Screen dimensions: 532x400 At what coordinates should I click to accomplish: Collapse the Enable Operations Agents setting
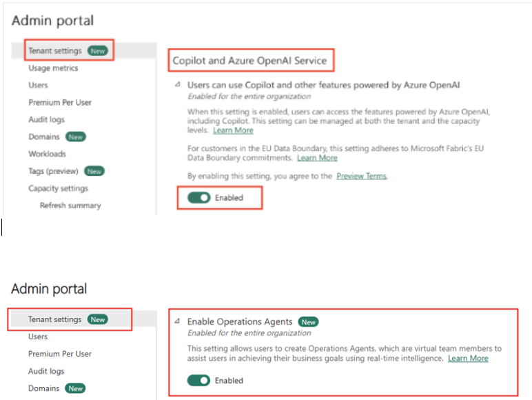click(177, 321)
